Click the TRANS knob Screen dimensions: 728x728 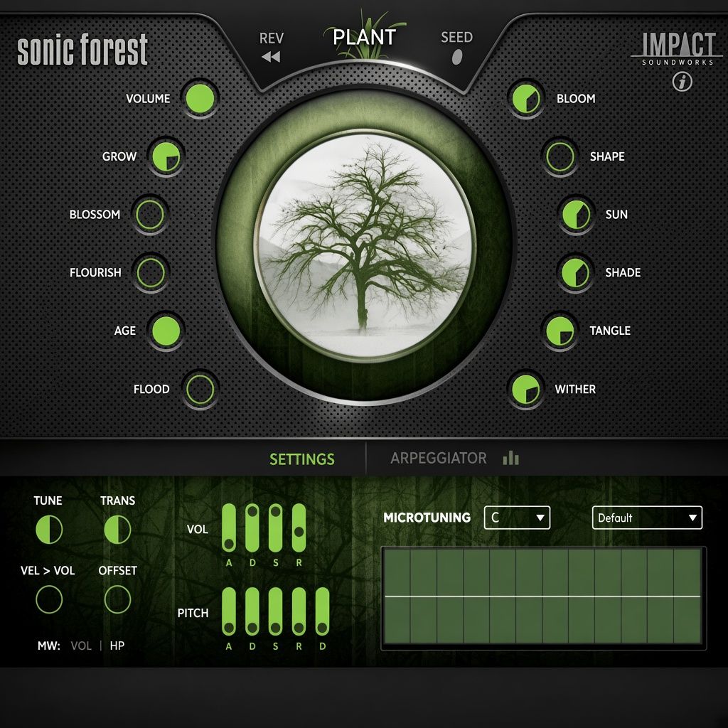[117, 529]
